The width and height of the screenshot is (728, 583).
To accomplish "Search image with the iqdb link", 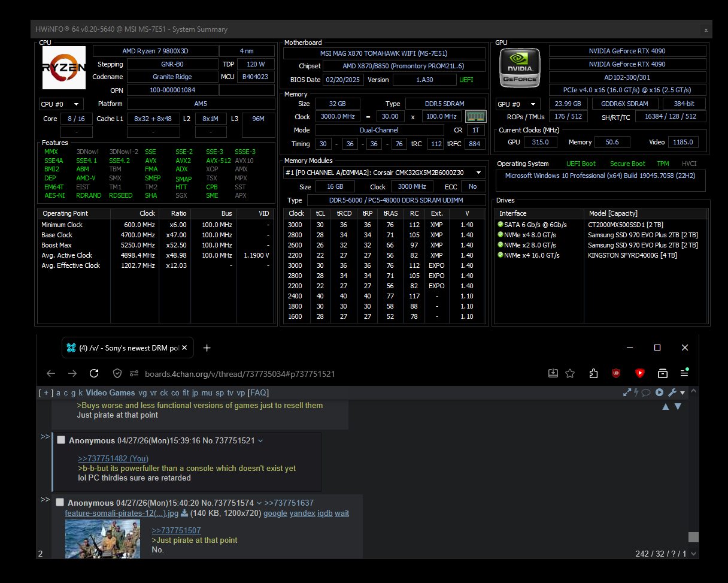I will [325, 513].
